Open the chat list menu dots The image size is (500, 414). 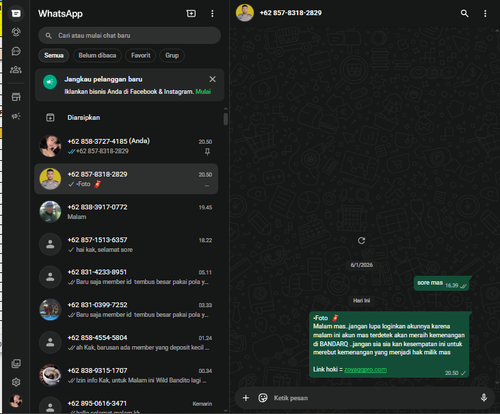tap(212, 13)
